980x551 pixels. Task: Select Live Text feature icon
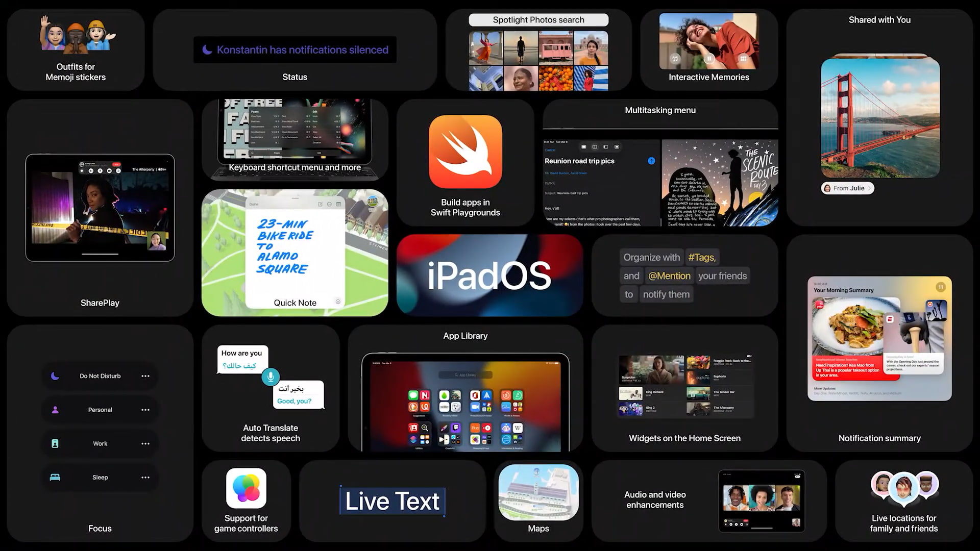coord(393,500)
